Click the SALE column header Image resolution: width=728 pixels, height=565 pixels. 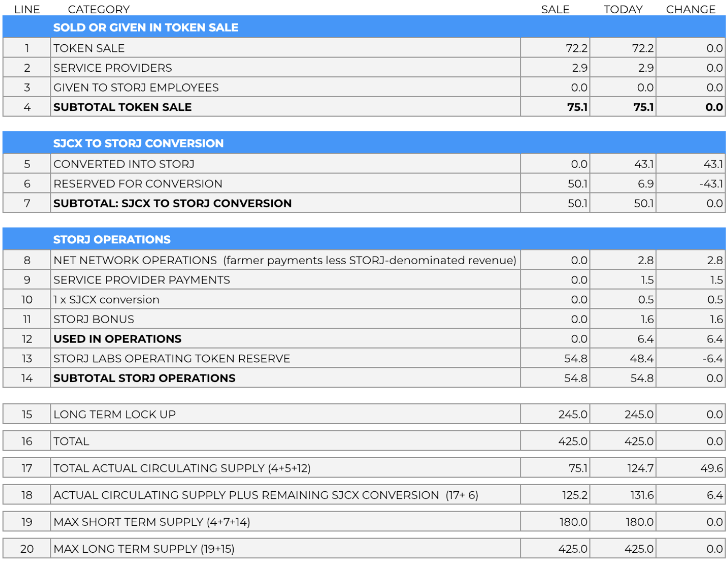pyautogui.click(x=555, y=9)
